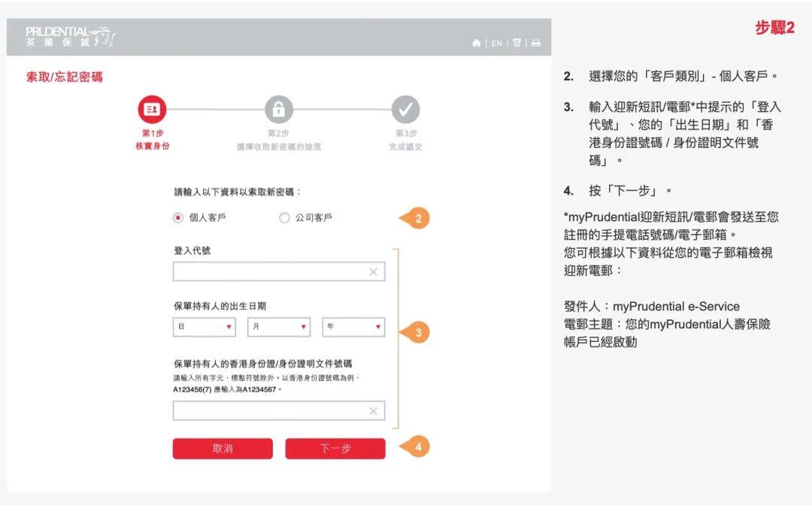Open the 年 year dropdown
This screenshot has width=812, height=505.
pyautogui.click(x=353, y=327)
